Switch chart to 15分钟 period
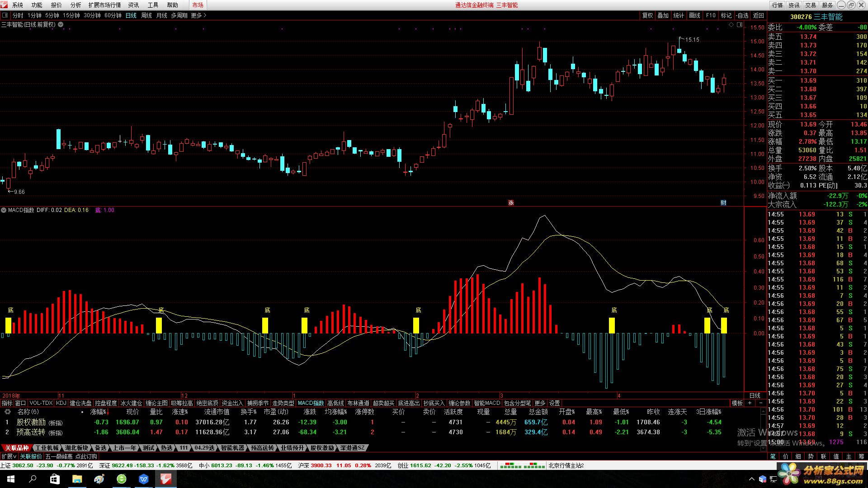Viewport: 868px width, 488px height. point(71,15)
